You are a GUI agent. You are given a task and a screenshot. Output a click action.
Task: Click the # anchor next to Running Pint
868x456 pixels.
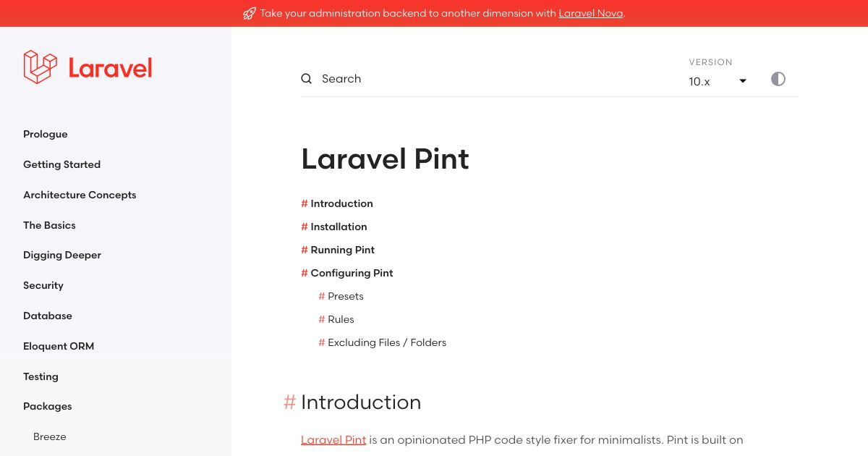(x=305, y=250)
